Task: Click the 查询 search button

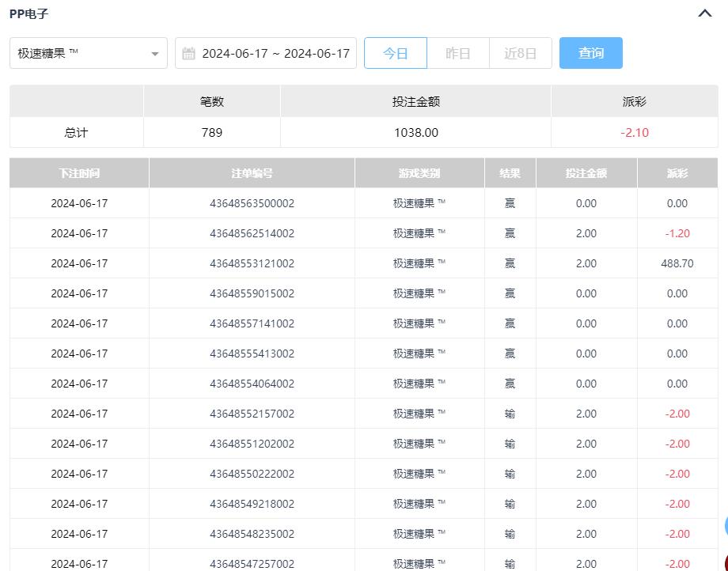Action: [x=590, y=53]
